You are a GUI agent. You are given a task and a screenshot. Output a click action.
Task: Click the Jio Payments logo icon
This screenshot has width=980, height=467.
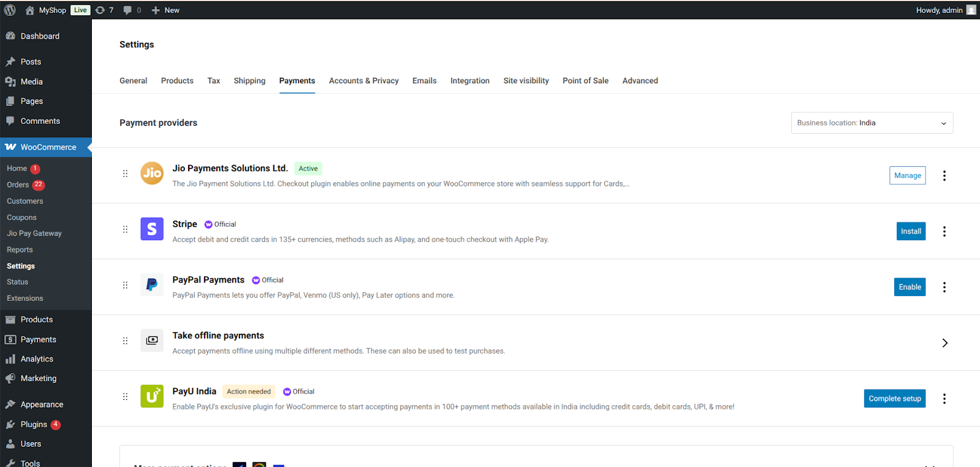[x=152, y=173]
